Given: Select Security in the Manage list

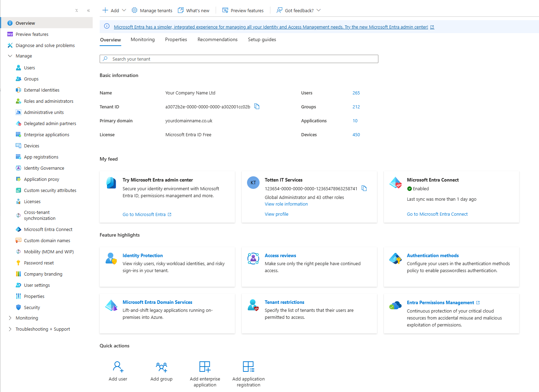Looking at the screenshot, I should coord(32,307).
